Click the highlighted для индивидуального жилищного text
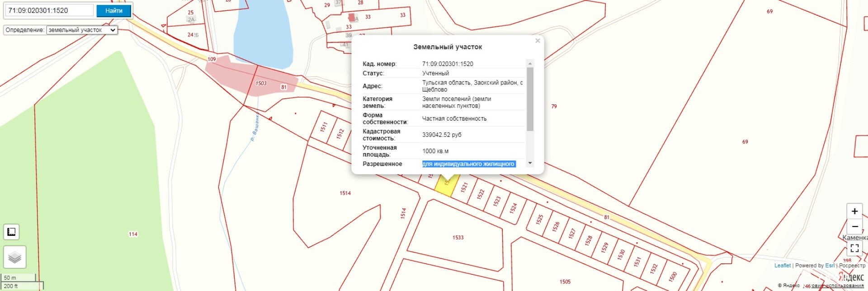The image size is (868, 291). point(468,164)
